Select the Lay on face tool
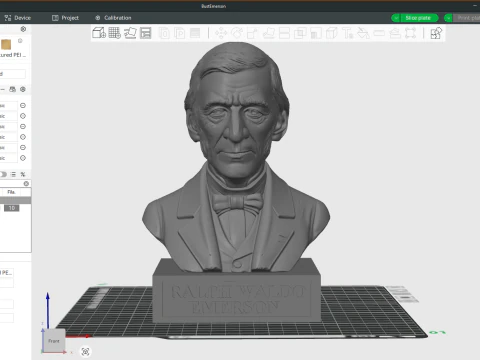The image size is (480, 360). 268,33
